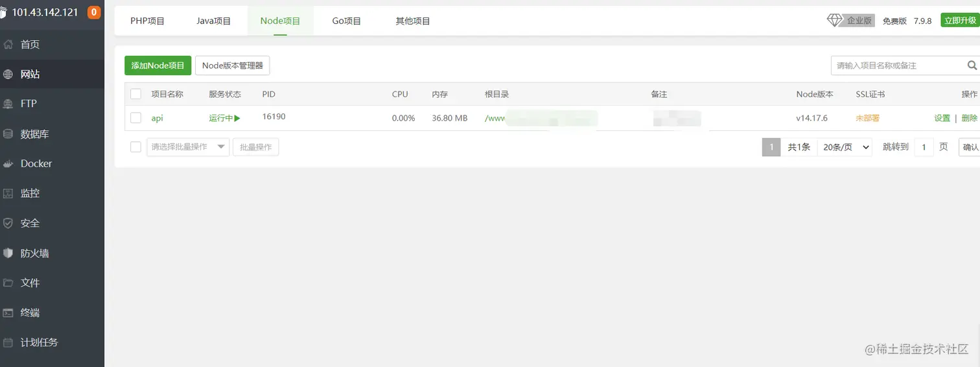Image resolution: width=980 pixels, height=367 pixels.
Task: Click the folder icon beside 文件
Action: [x=8, y=283]
